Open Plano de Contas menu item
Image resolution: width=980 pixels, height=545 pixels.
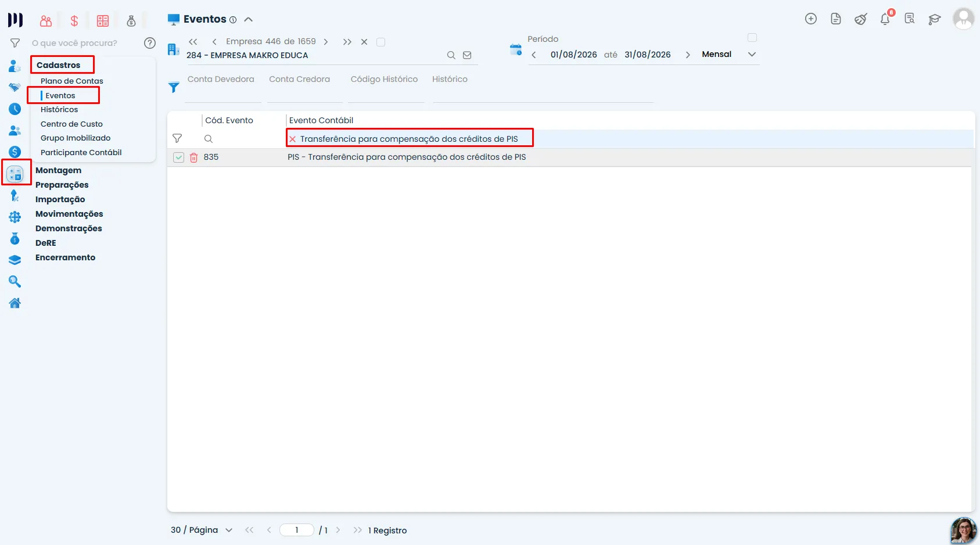tap(72, 81)
